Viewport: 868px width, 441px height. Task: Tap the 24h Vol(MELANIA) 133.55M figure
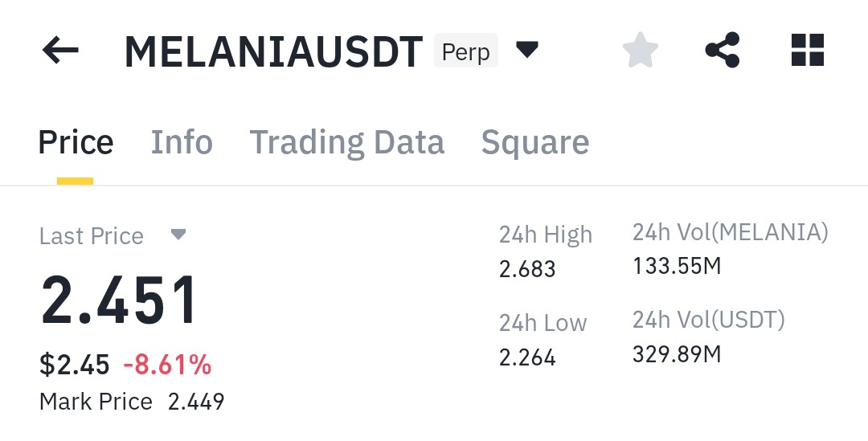[677, 266]
